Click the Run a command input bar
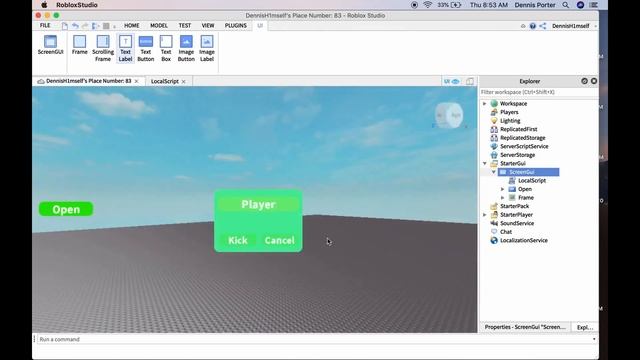The width and height of the screenshot is (640, 360). (313, 339)
